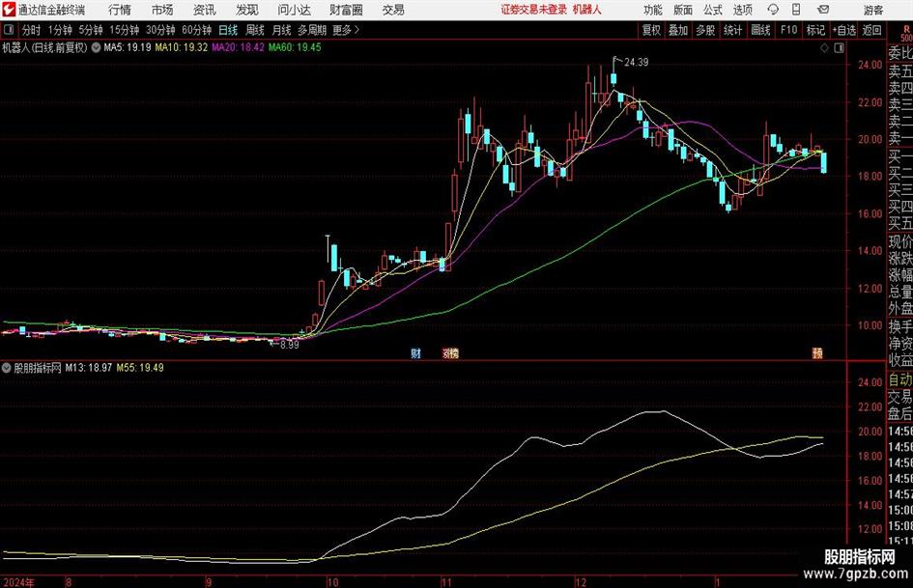Click the customer service headset icon
The height and width of the screenshot is (588, 913).
click(x=773, y=10)
